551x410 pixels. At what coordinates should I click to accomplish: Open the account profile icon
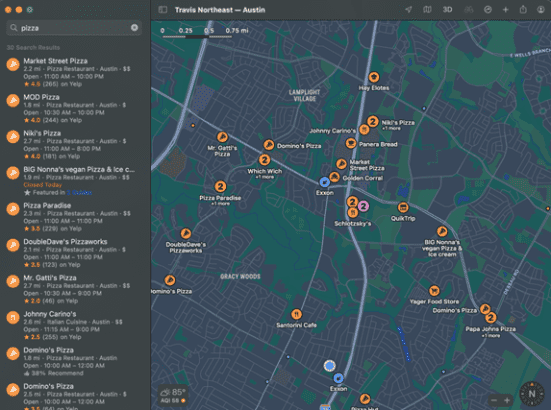541,10
